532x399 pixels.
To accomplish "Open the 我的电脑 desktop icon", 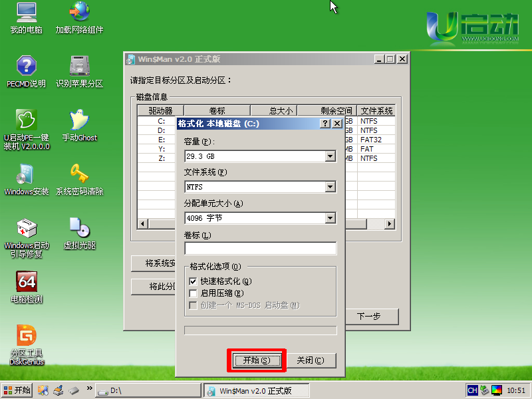I will pos(27,18).
